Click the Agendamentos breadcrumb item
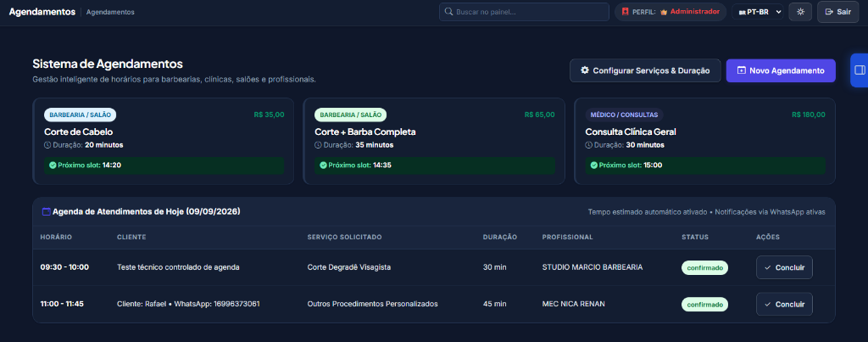 [110, 12]
